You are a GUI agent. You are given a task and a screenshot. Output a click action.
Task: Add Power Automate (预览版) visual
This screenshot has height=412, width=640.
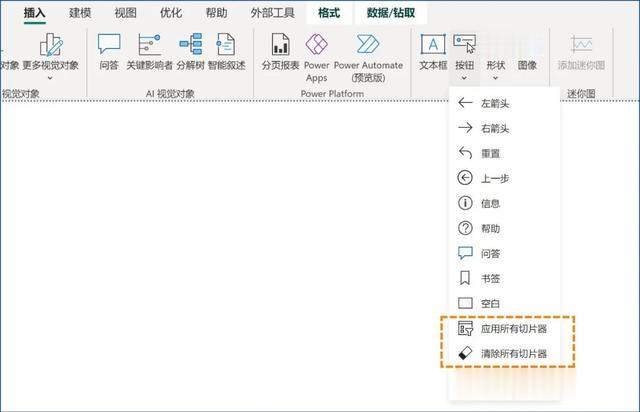(x=368, y=58)
